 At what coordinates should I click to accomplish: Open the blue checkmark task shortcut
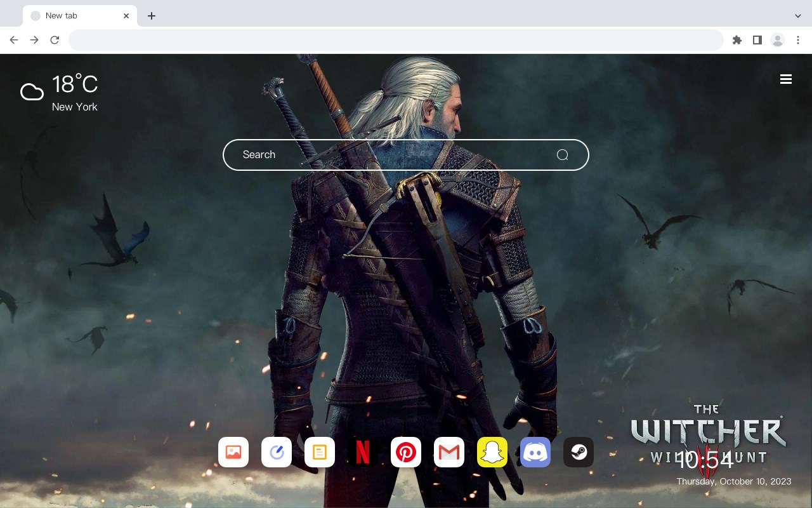pyautogui.click(x=277, y=452)
